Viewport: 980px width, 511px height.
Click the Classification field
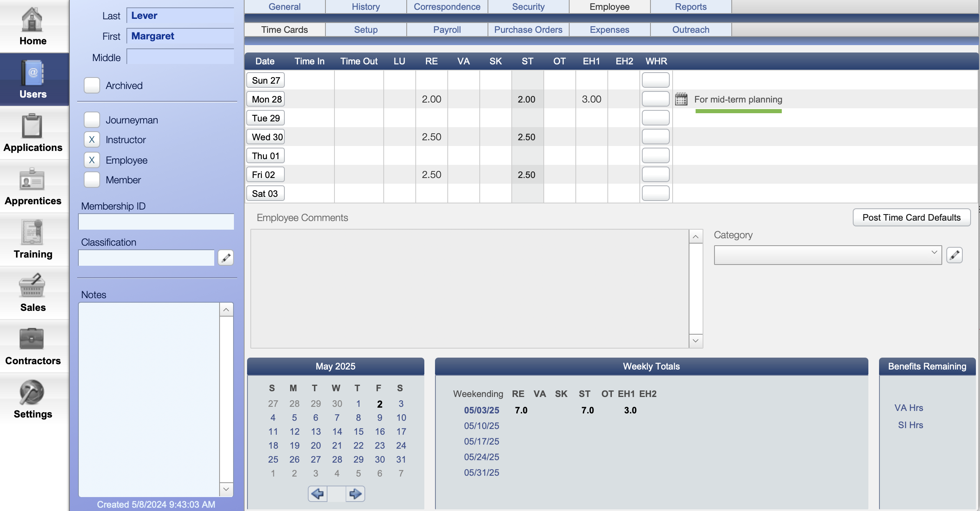point(147,258)
